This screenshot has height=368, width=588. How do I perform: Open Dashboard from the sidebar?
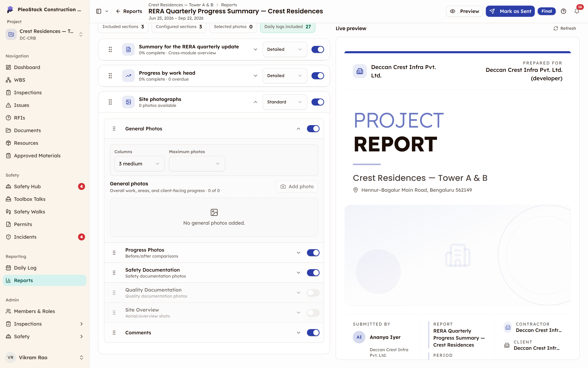45,67
